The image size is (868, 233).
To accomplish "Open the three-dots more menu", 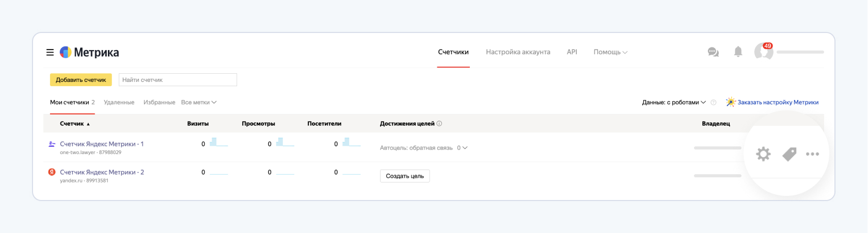I will [812, 154].
